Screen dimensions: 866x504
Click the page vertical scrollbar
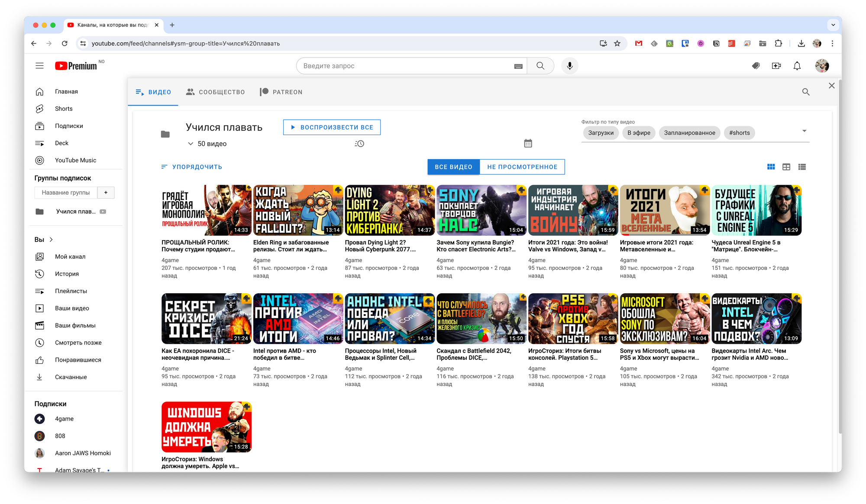pos(840,260)
